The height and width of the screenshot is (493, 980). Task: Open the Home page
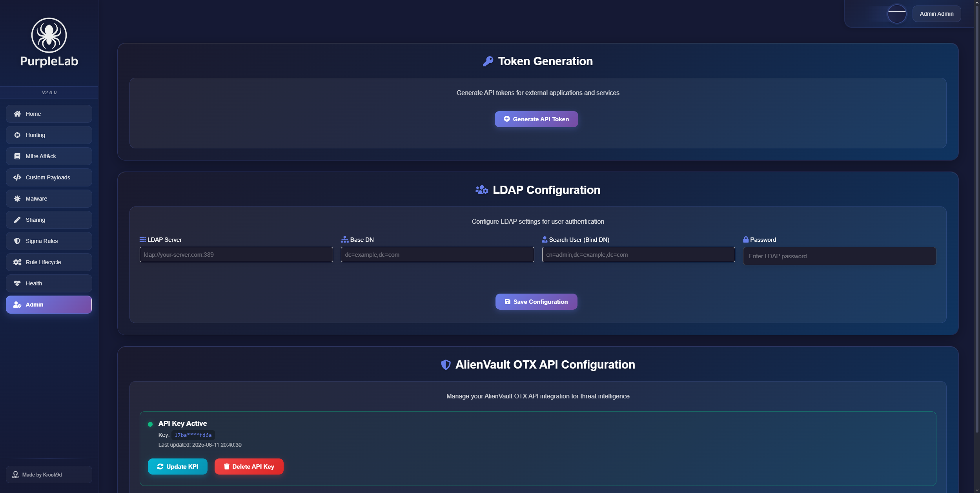49,114
